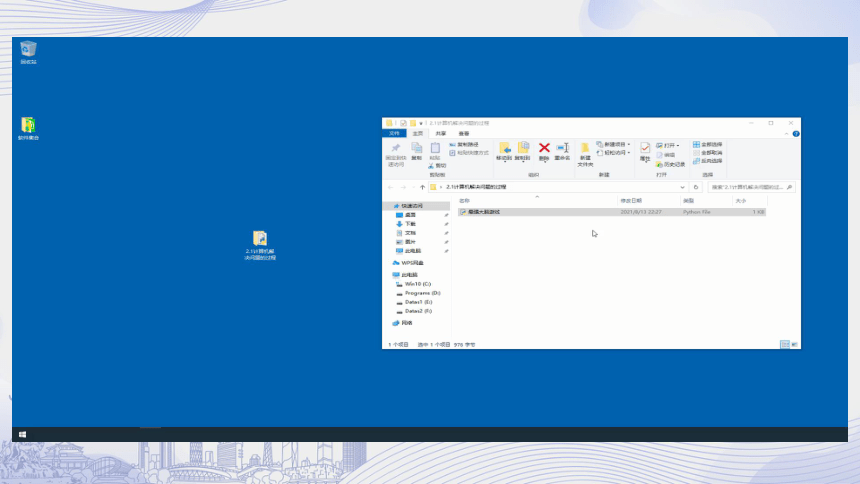The height and width of the screenshot is (484, 860).
Task: Click the forward arrow in Explorer navigation
Action: coord(403,188)
